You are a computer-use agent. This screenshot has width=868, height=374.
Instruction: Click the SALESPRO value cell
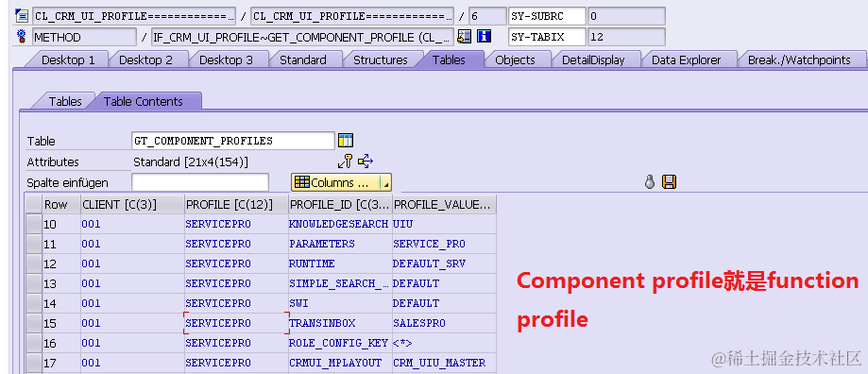pyautogui.click(x=444, y=323)
